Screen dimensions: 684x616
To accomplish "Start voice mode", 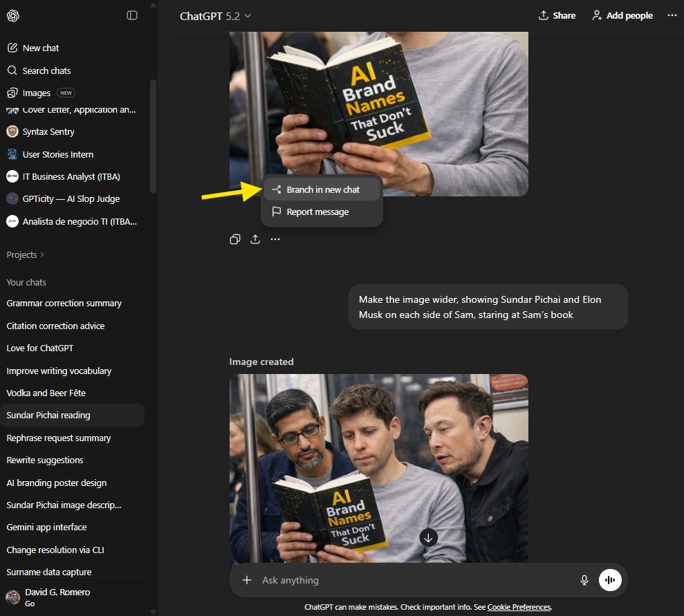I will 610,580.
